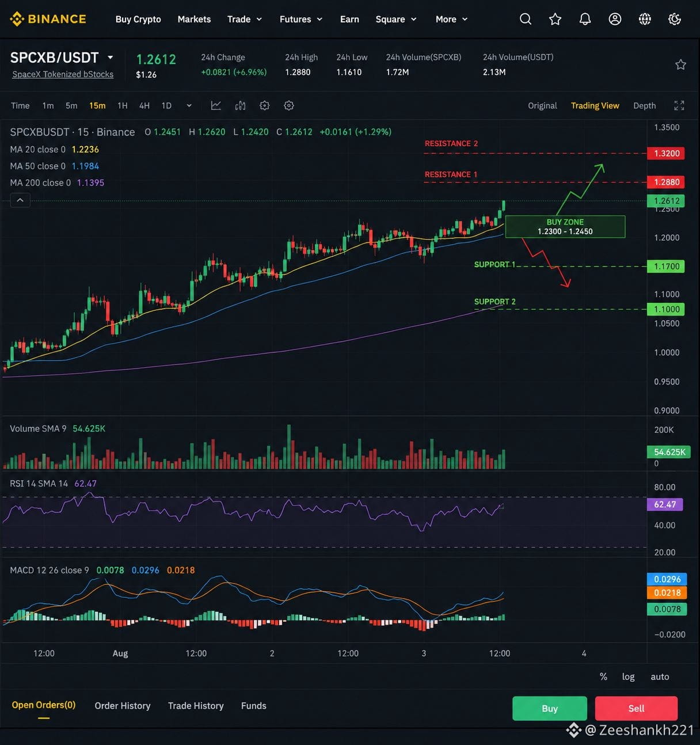
Task: Click the 24h High value 1.2880
Action: click(298, 72)
